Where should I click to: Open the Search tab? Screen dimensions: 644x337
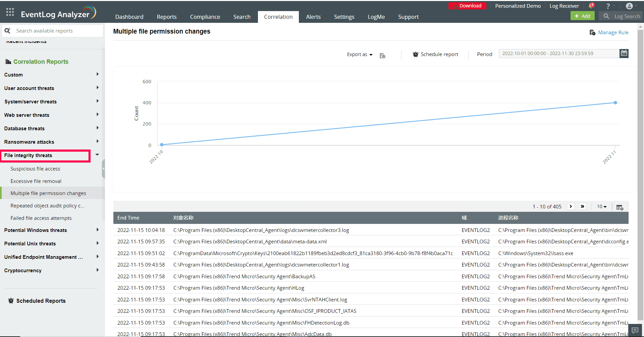[242, 17]
